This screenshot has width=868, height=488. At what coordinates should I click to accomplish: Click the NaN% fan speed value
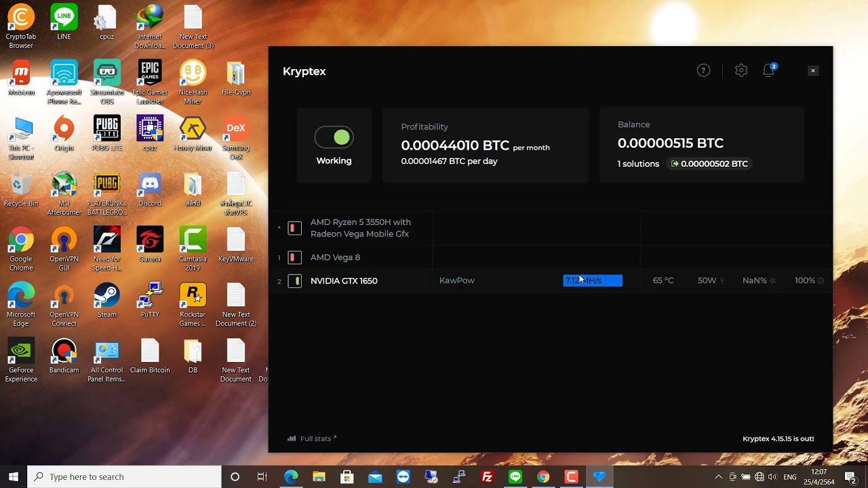(x=755, y=281)
